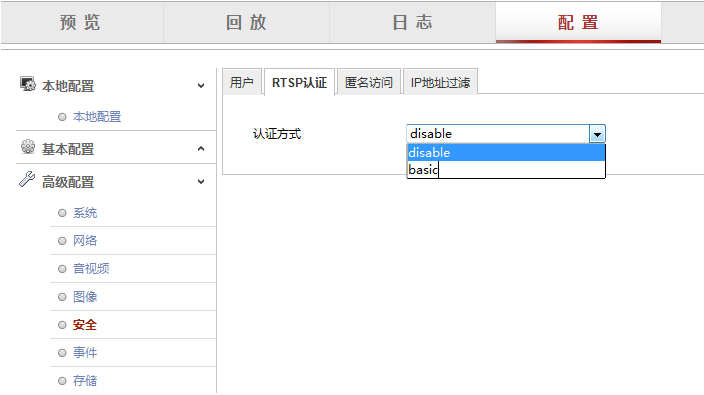This screenshot has height=395, width=704.
Task: Click the 基本配置 gear icon
Action: pos(28,147)
